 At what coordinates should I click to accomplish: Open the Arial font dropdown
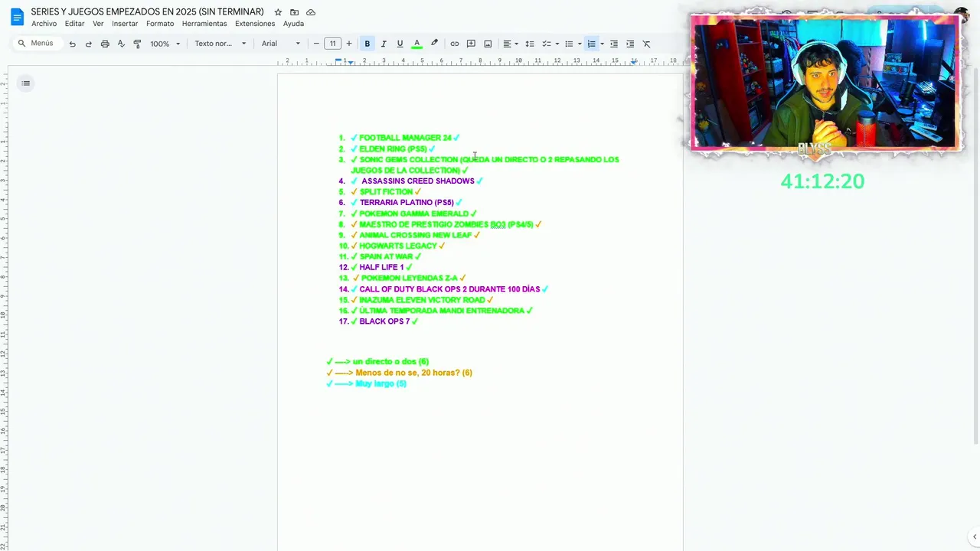tap(281, 44)
